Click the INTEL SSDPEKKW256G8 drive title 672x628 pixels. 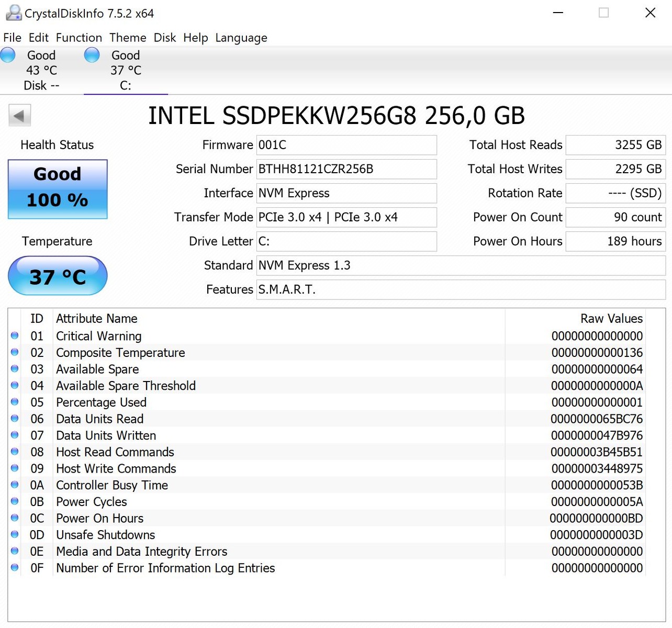tap(336, 116)
